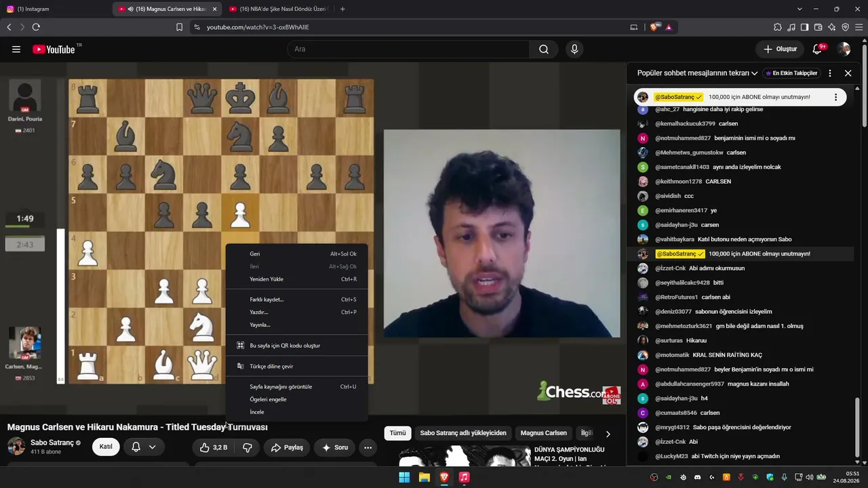Image resolution: width=868 pixels, height=488 pixels.
Task: Click 'Türkçe diline çevir' menu entry
Action: point(297,367)
